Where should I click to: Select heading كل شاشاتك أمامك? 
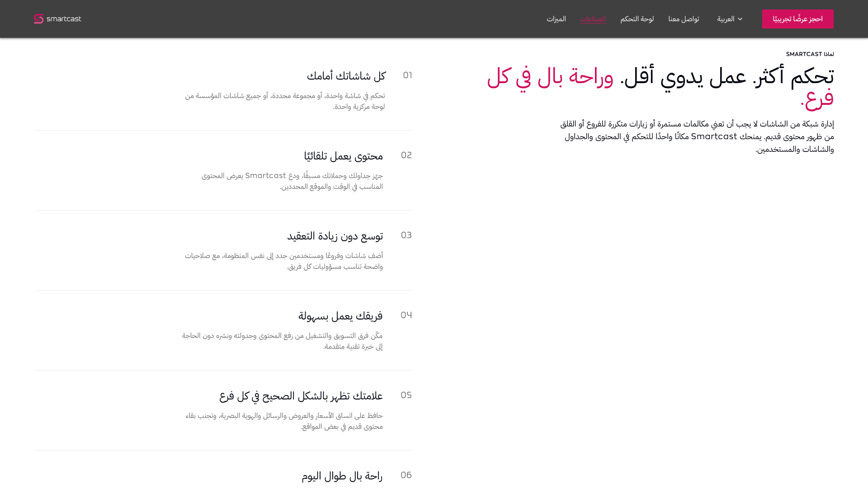point(346,76)
